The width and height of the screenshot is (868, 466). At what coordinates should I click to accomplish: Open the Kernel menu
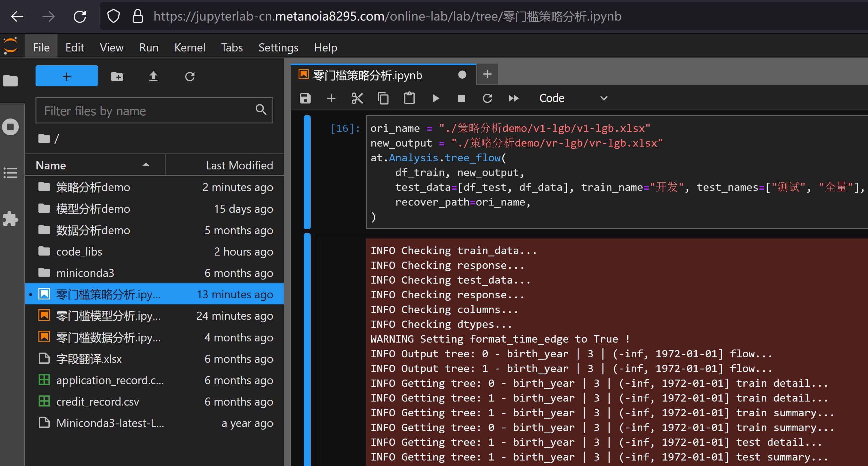coord(190,47)
